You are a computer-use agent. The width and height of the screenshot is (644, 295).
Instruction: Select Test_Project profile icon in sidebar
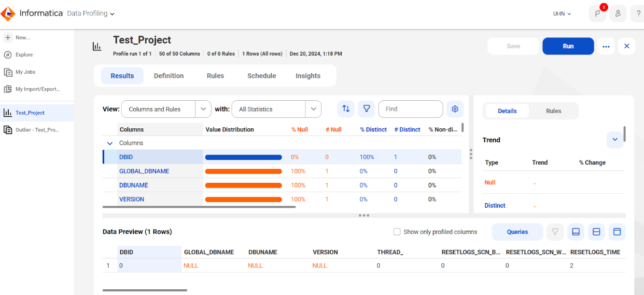point(8,113)
